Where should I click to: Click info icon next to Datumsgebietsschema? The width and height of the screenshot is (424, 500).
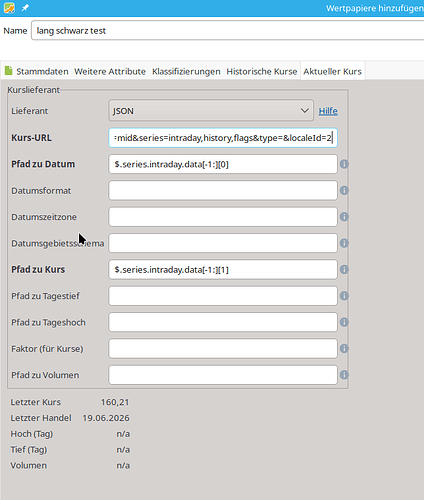pos(344,243)
